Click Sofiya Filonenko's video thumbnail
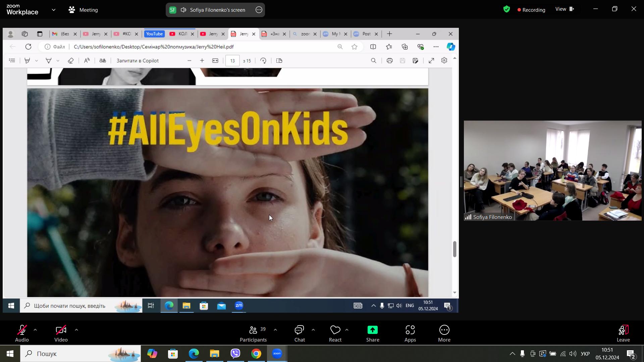Screen dimensions: 644x362 point(552,170)
